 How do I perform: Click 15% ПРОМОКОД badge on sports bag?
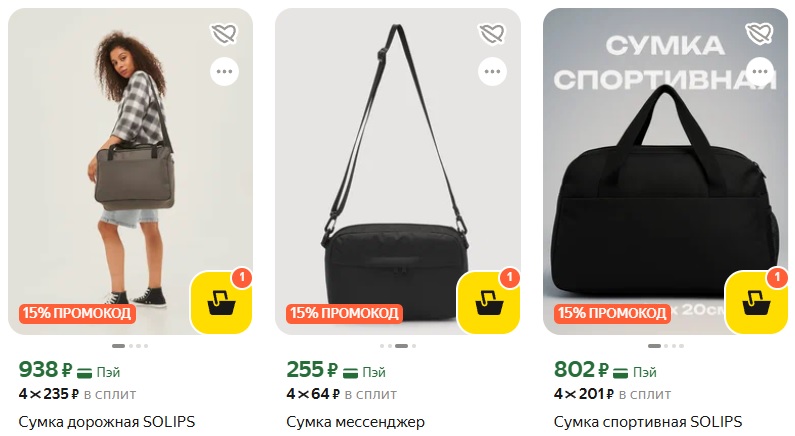[x=612, y=313]
